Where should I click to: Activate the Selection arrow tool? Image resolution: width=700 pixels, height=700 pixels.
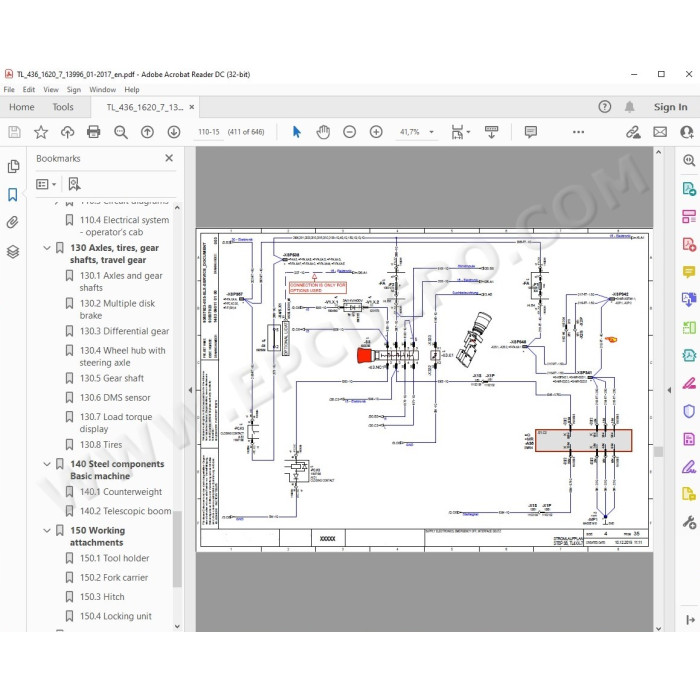(296, 132)
